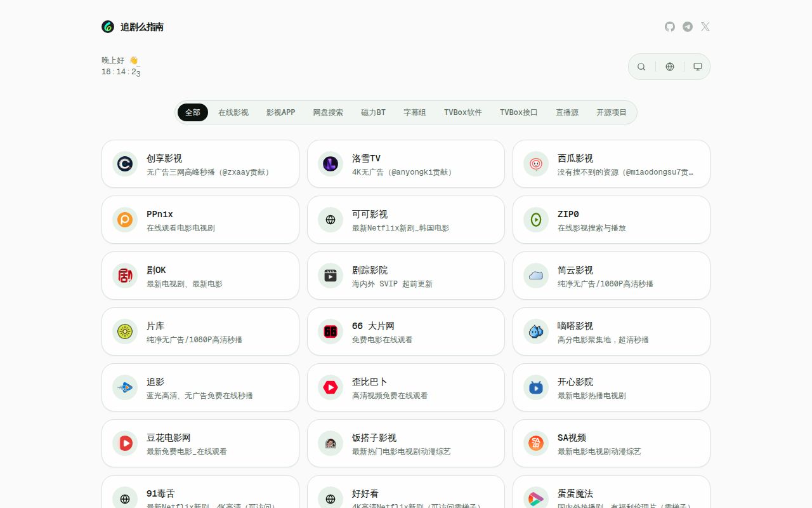The image size is (812, 508).
Task: Click the search magnifier icon
Action: click(x=641, y=67)
